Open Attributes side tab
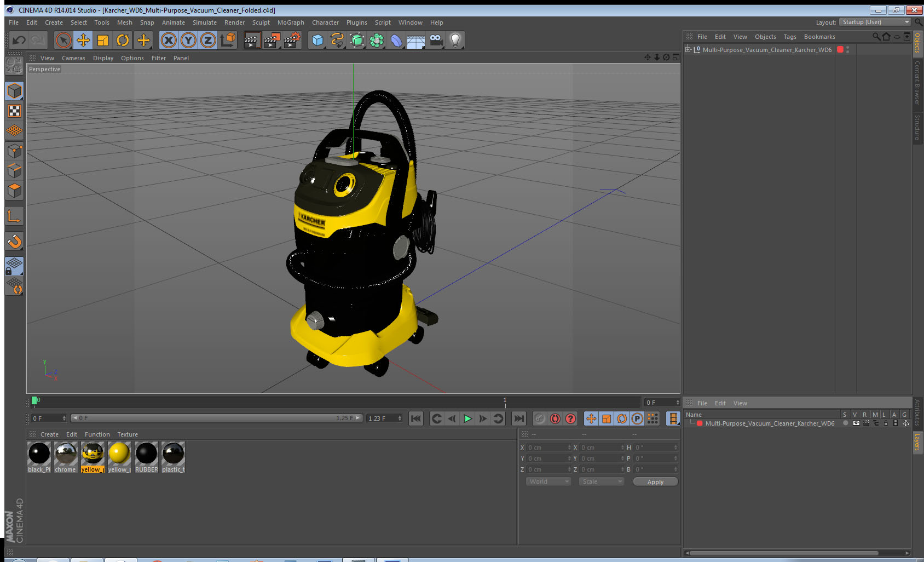The height and width of the screenshot is (562, 924). 917,412
